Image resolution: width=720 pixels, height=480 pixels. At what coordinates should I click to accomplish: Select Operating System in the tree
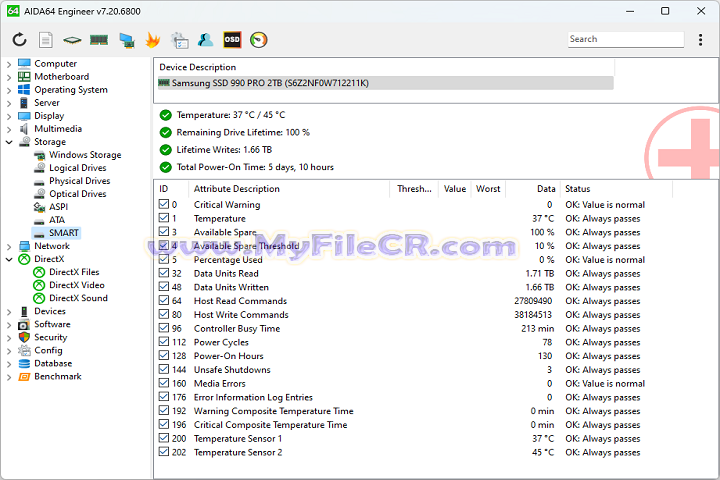71,90
